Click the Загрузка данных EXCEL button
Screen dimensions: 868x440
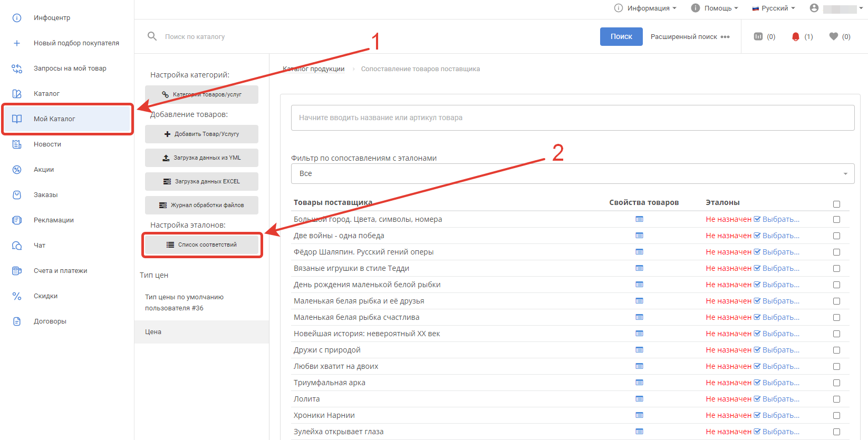click(x=201, y=181)
